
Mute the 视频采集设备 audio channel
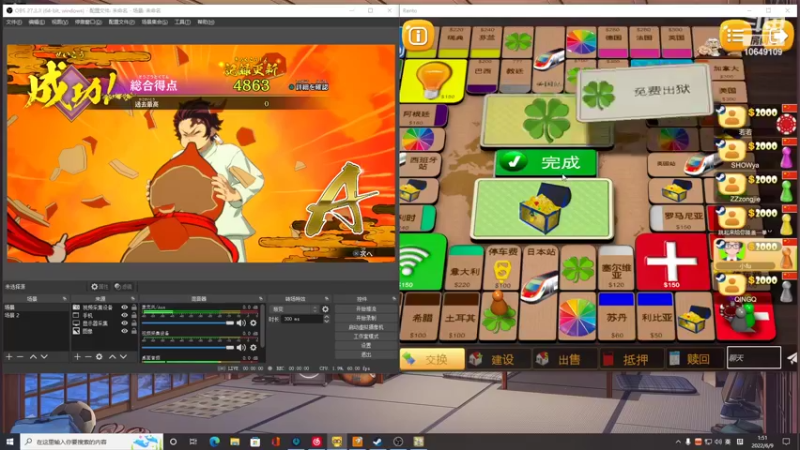pos(241,347)
